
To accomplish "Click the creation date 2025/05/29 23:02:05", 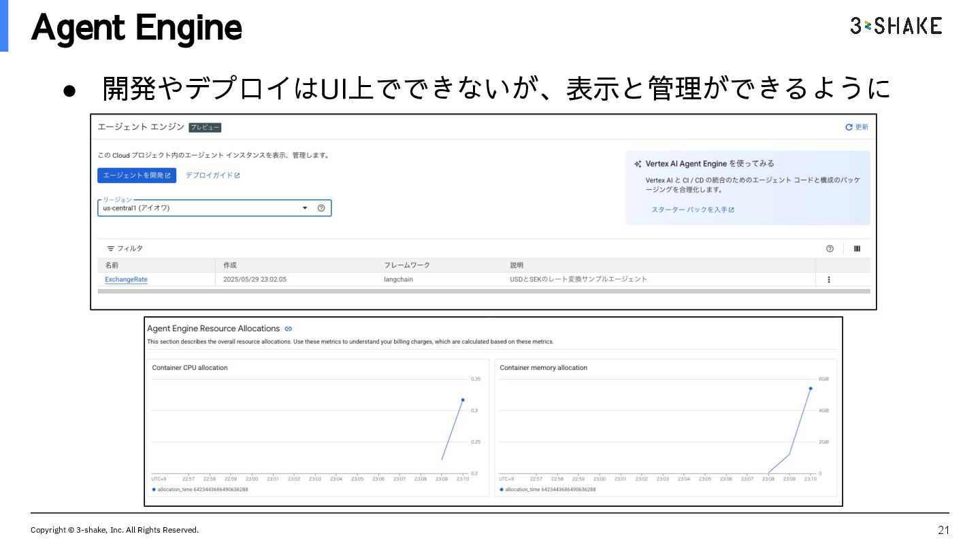I will pos(255,280).
